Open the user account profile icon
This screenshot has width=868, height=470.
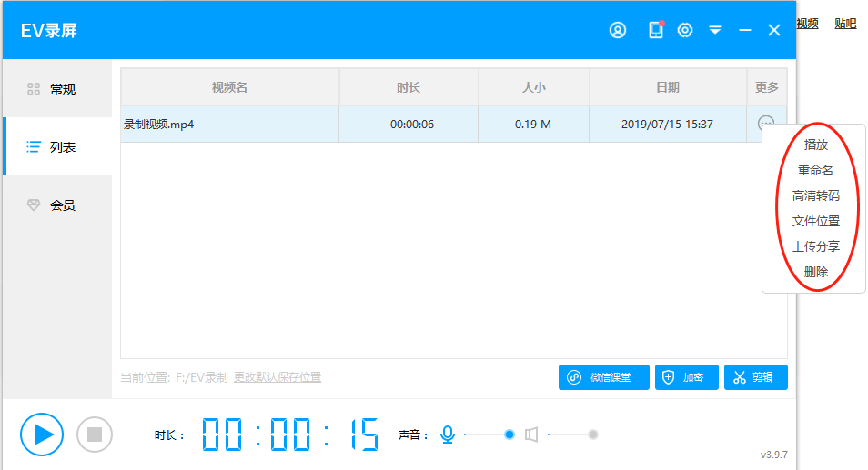pyautogui.click(x=618, y=30)
